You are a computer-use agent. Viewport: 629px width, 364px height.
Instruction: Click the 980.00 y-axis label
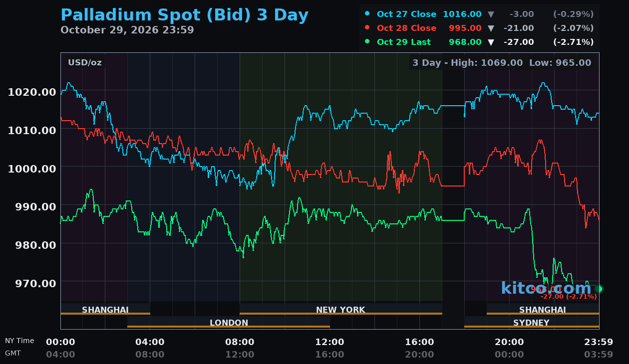tap(34, 245)
